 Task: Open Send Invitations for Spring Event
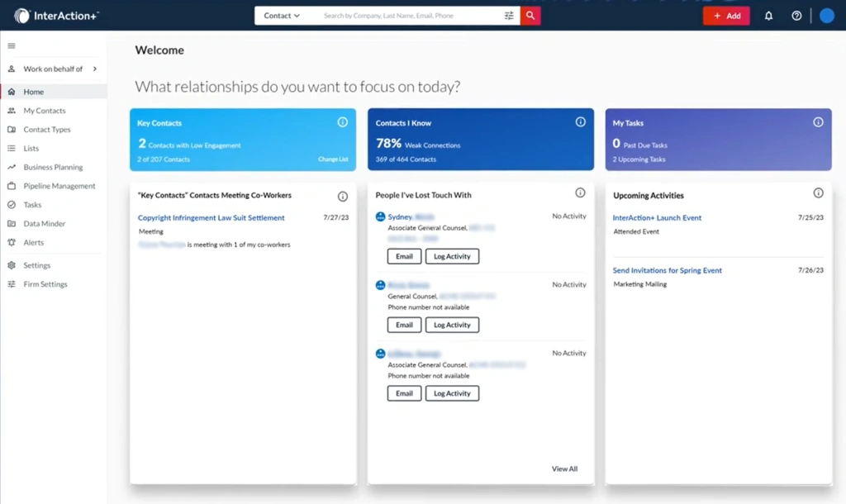point(667,270)
